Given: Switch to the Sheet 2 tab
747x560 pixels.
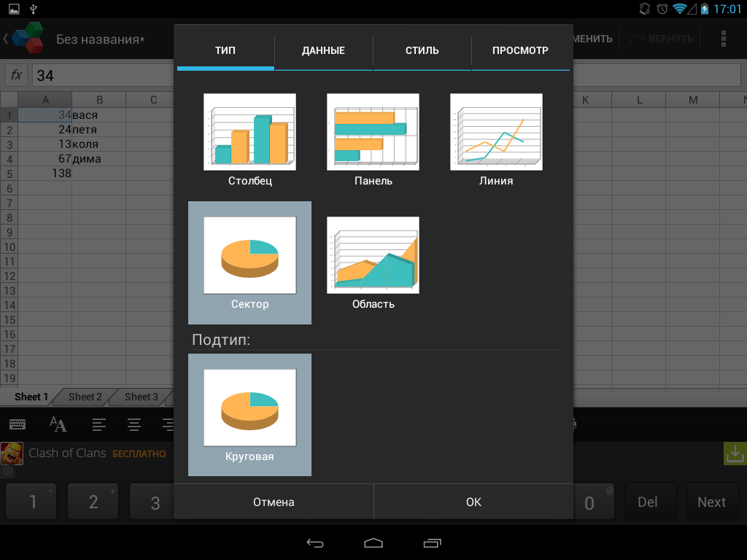Looking at the screenshot, I should click(85, 397).
